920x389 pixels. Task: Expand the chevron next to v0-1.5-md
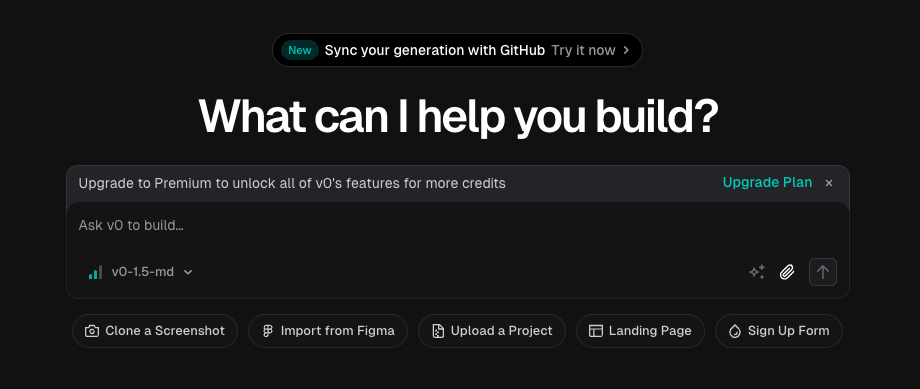(x=188, y=272)
